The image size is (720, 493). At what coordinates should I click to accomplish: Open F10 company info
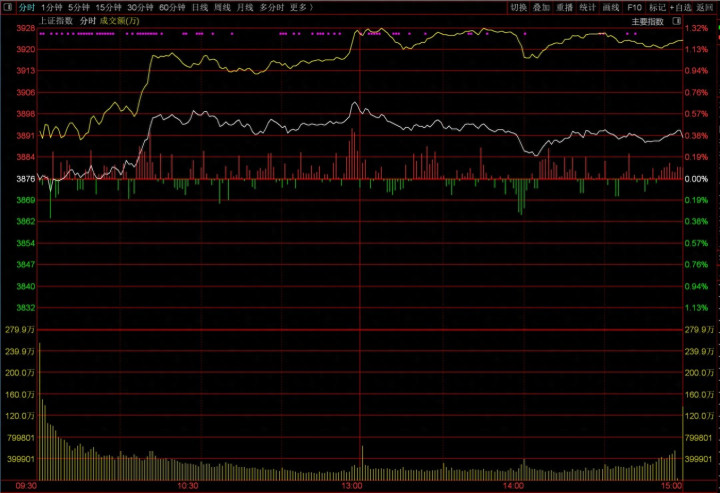(634, 7)
